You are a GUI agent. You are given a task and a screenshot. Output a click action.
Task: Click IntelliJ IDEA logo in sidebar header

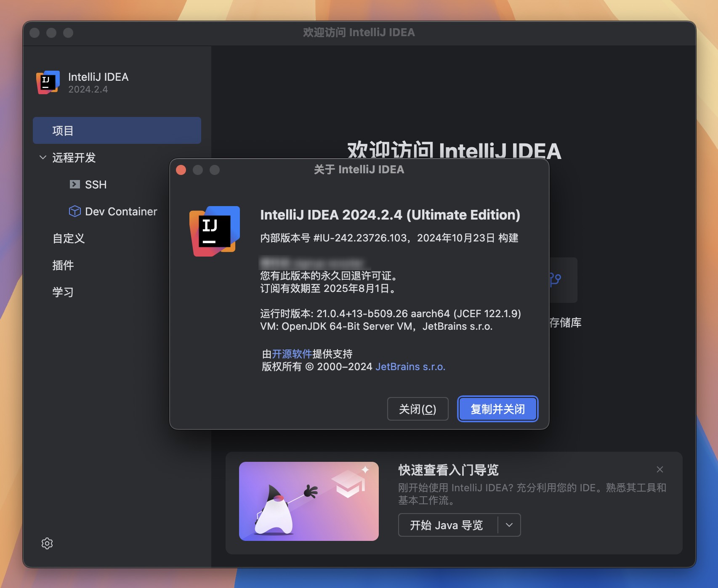48,82
